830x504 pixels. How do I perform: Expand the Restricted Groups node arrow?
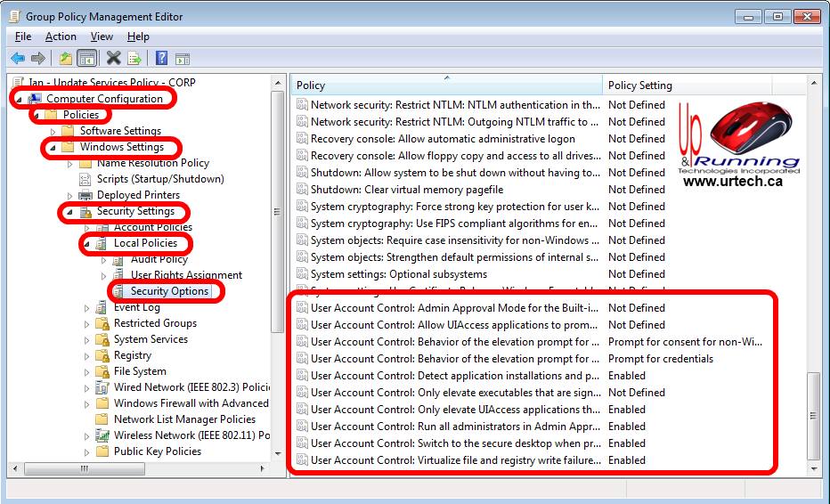pos(87,323)
